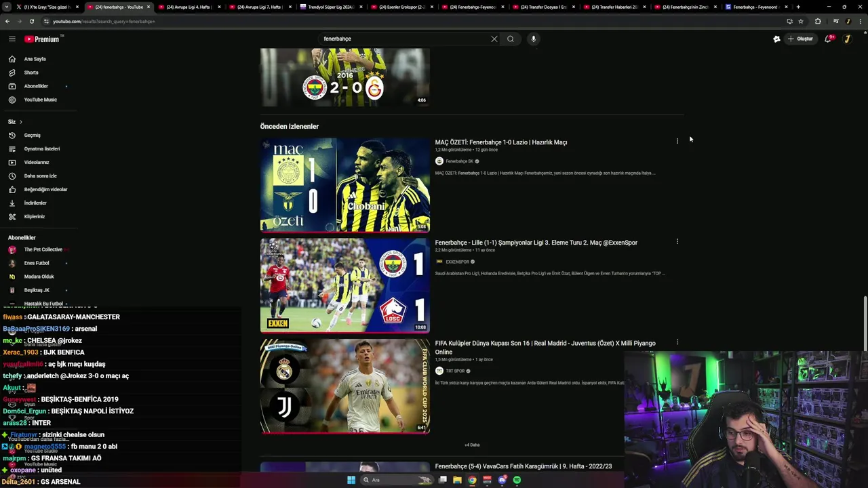Open Madara Olduk subscription channel
868x488 pixels.
click(39, 277)
